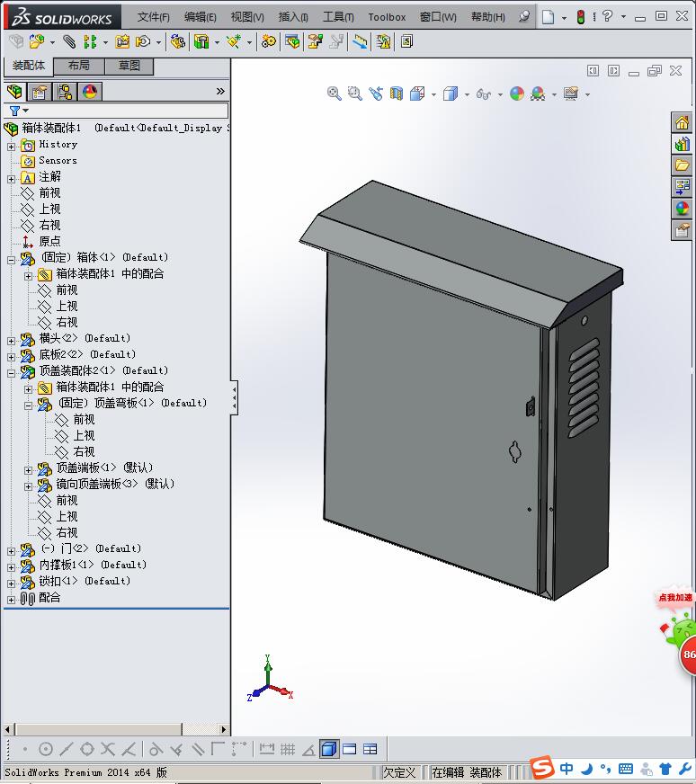Image resolution: width=696 pixels, height=784 pixels.
Task: Expand the 配合 mates folder
Action: [x=11, y=600]
